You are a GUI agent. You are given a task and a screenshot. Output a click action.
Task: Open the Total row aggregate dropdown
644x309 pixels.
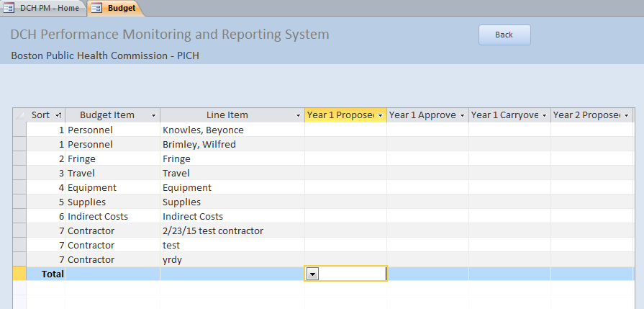click(x=312, y=274)
